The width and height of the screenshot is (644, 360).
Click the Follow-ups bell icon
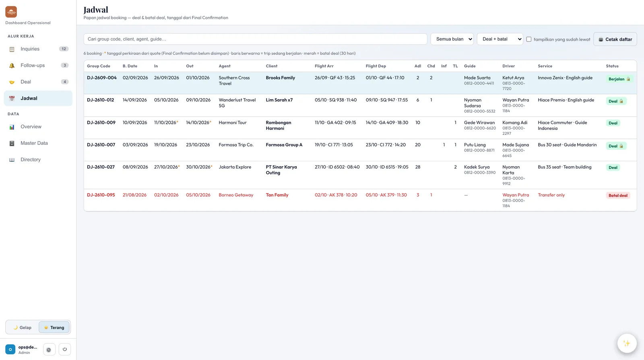pyautogui.click(x=12, y=66)
